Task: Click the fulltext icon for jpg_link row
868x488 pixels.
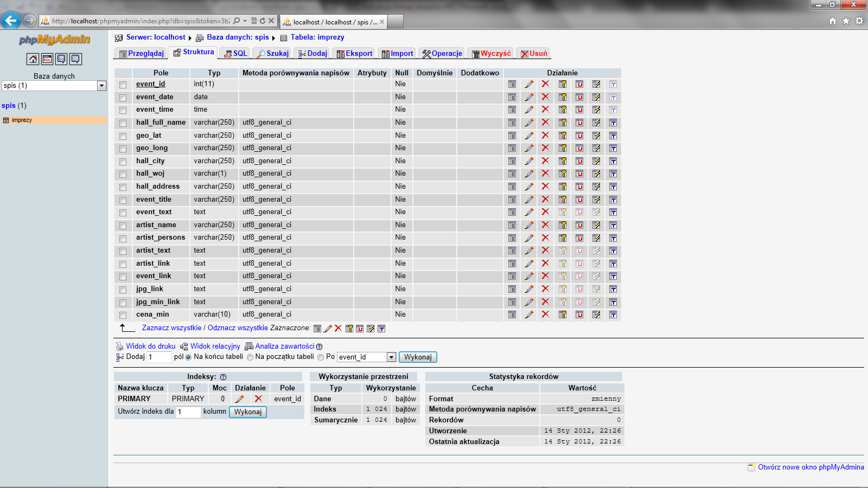Action: tap(613, 289)
